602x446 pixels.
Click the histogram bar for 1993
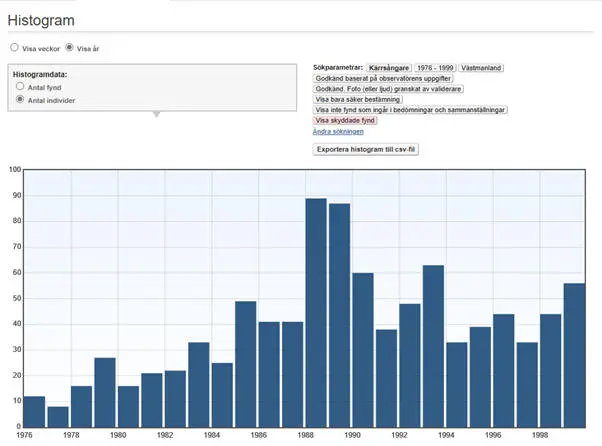click(x=433, y=345)
